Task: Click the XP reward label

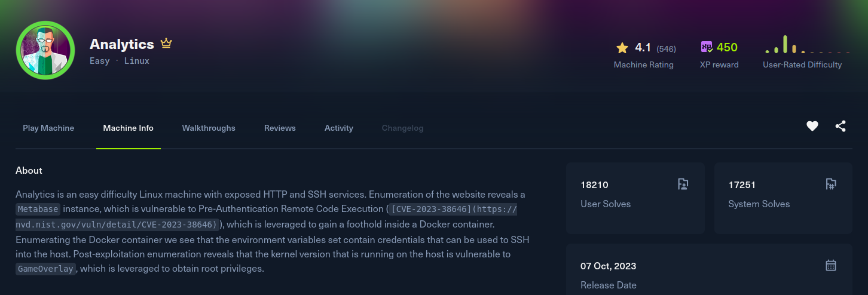Action: pos(719,64)
